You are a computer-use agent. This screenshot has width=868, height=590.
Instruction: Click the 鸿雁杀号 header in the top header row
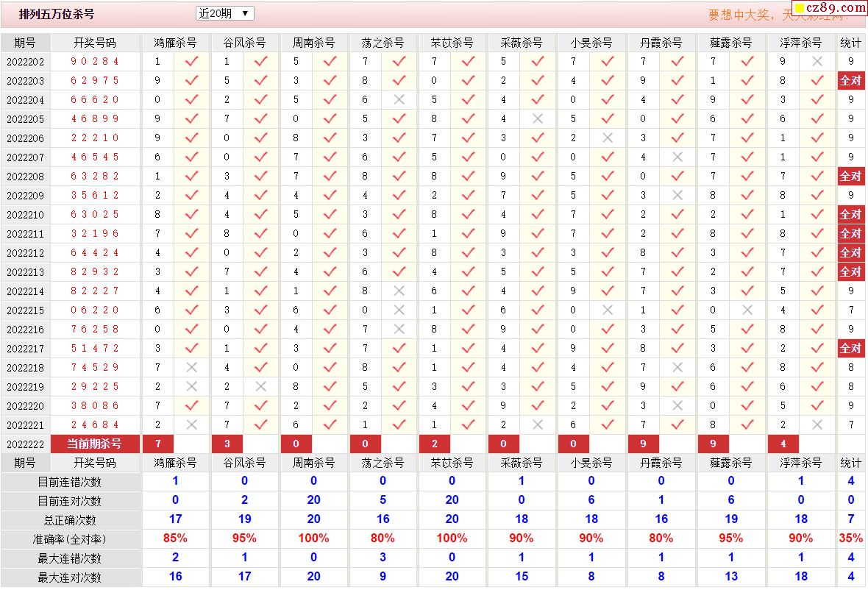(x=176, y=43)
